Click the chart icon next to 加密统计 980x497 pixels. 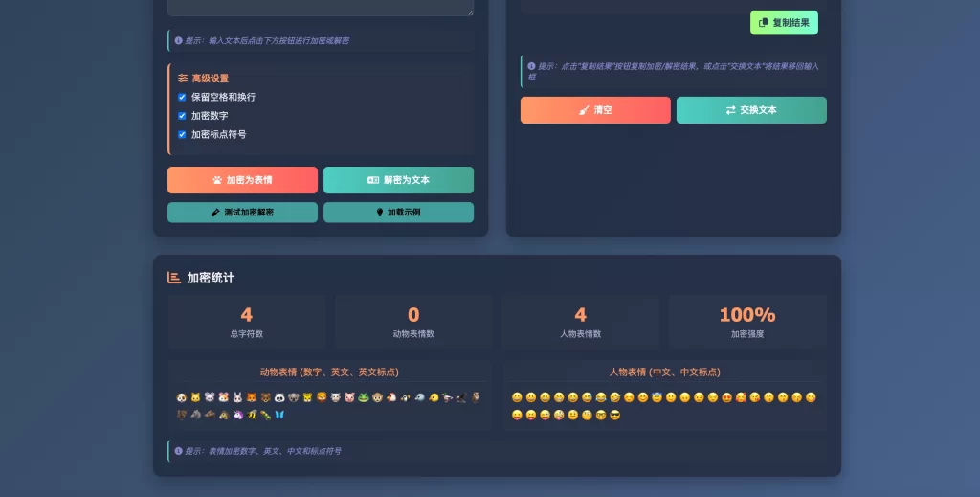pos(174,278)
